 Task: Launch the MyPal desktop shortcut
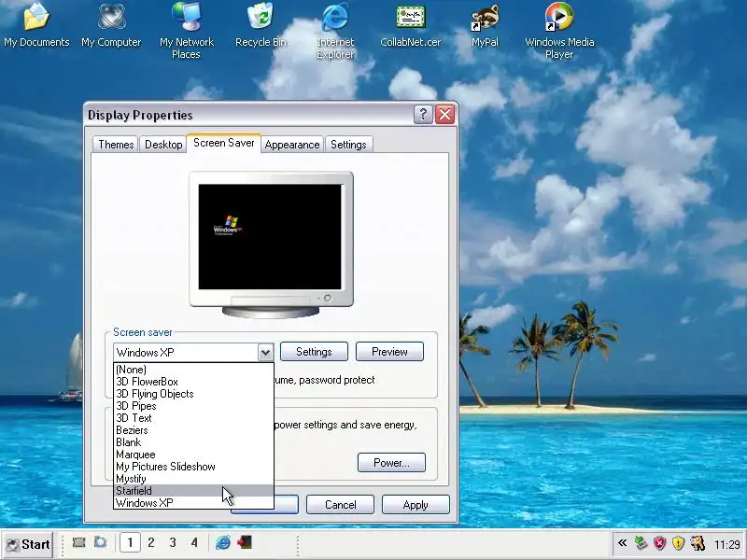tap(485, 26)
